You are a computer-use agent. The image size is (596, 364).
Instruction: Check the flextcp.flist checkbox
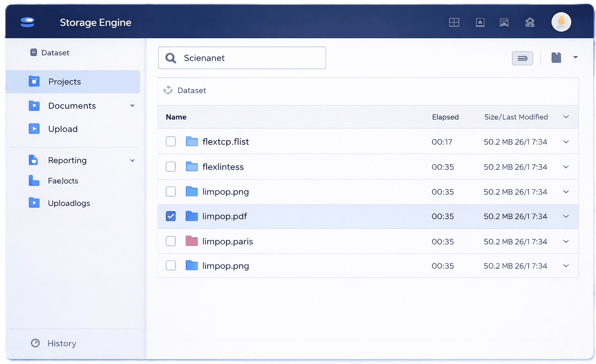(x=171, y=141)
